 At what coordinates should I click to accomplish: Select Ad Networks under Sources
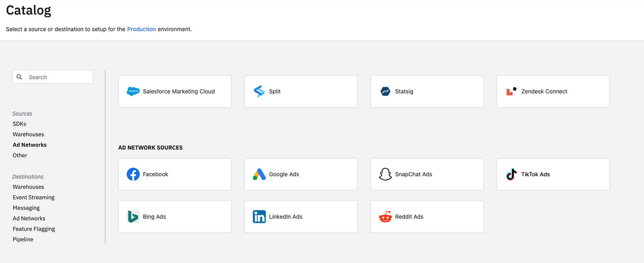[x=30, y=145]
